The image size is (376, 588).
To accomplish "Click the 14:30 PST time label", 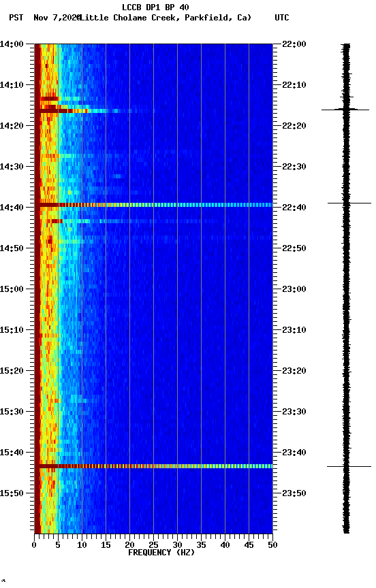I will click(x=12, y=167).
